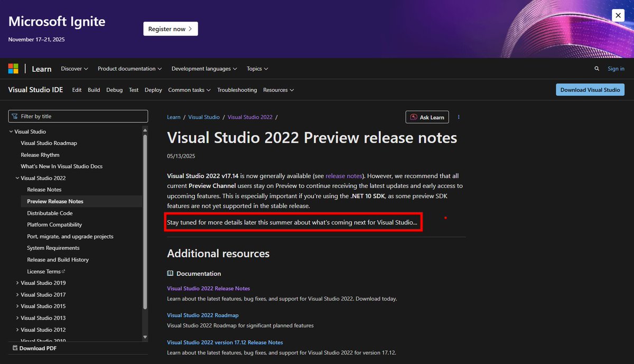Open License Terms external link
This screenshot has height=364, width=634.
(x=46, y=272)
